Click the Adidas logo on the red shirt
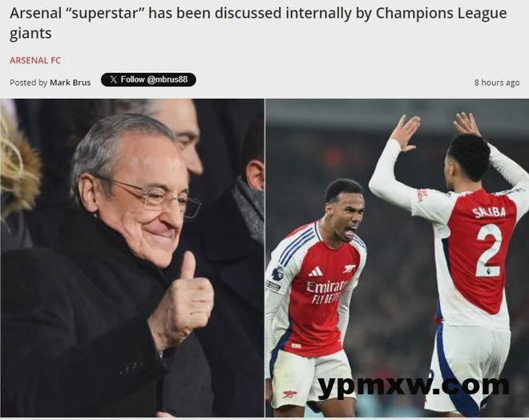 click(315, 271)
